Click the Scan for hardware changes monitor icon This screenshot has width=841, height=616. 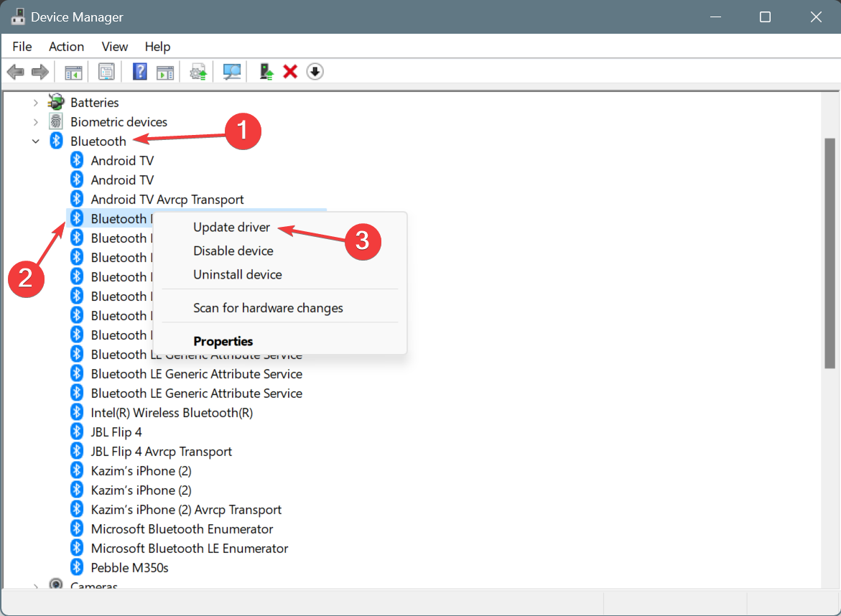click(x=232, y=72)
